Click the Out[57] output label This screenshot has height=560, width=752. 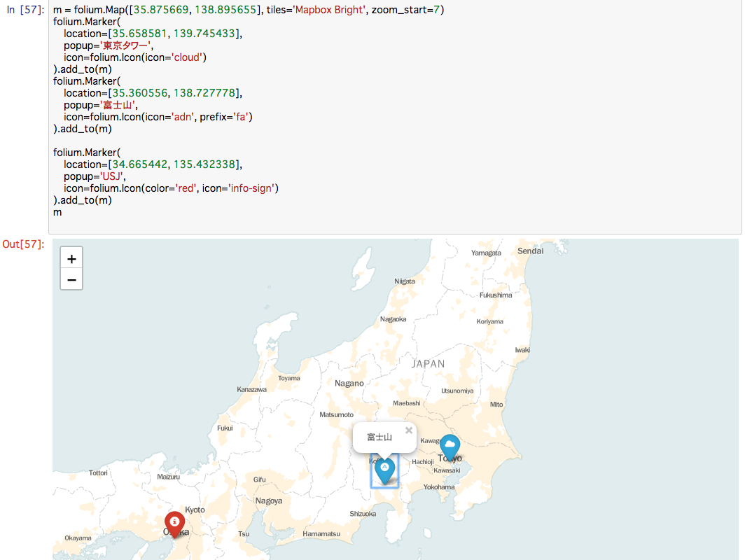(x=22, y=244)
